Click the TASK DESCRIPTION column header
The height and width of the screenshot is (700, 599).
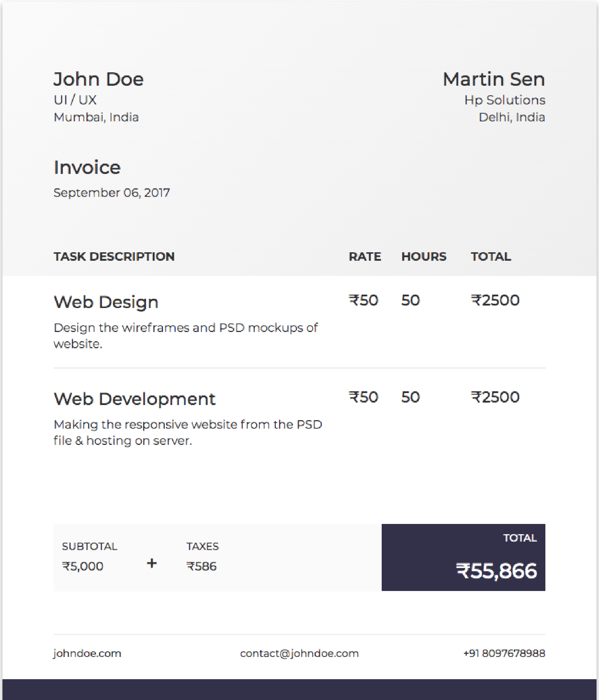click(114, 257)
